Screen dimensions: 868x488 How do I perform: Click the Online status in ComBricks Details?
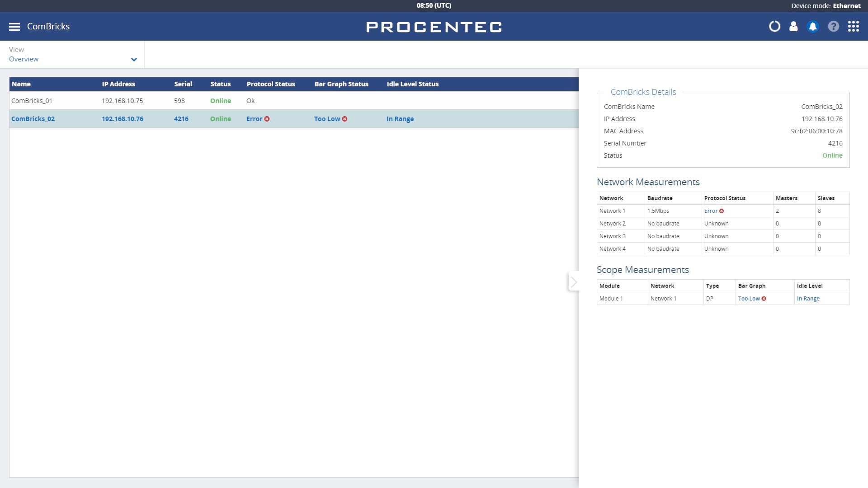[832, 155]
